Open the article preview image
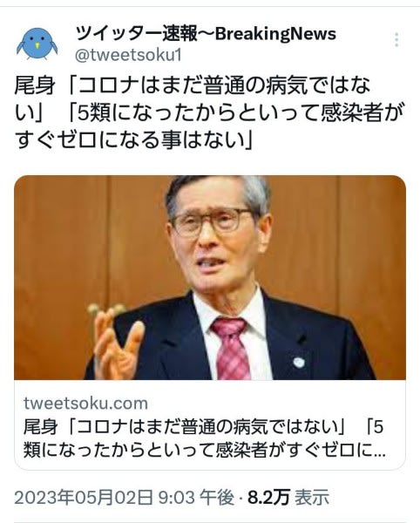This screenshot has height=523, width=420. [210, 277]
